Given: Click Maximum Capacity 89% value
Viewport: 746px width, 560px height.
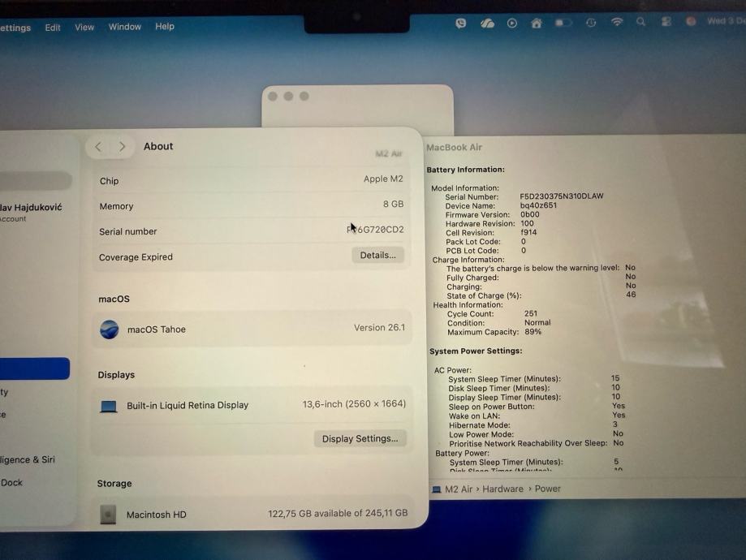Looking at the screenshot, I should (x=533, y=332).
